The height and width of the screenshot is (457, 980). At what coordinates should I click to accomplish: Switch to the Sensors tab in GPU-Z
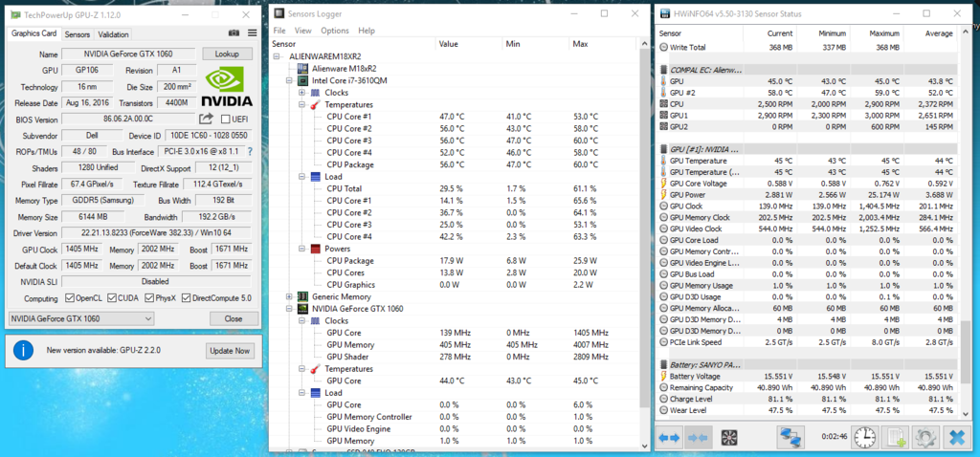[78, 34]
